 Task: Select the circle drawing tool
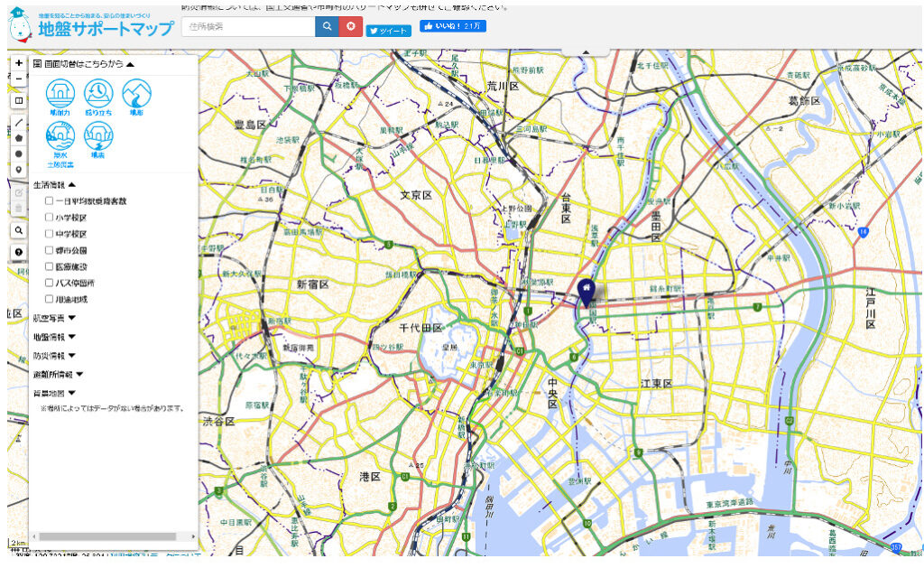pos(19,154)
